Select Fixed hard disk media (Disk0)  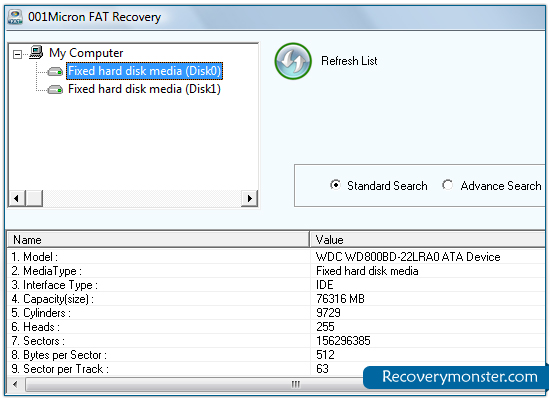144,71
